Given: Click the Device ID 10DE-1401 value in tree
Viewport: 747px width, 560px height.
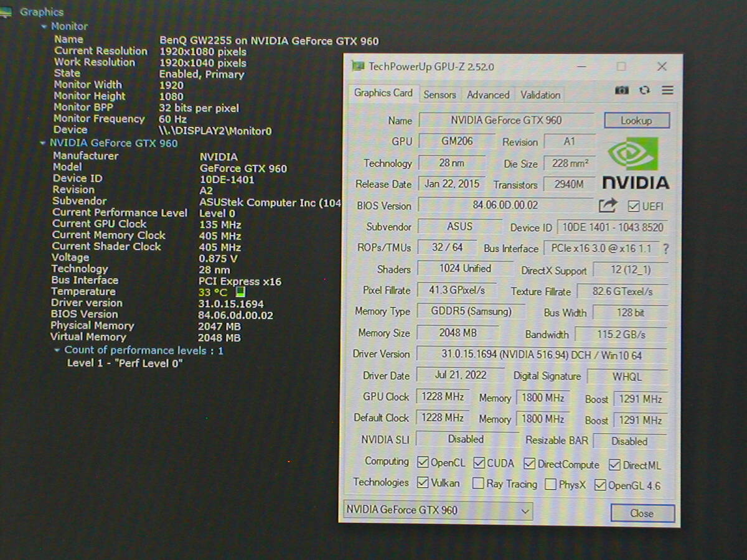Looking at the screenshot, I should coord(227,180).
